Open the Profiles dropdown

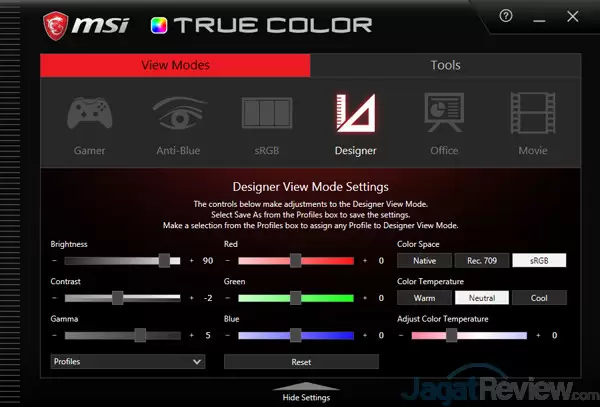tap(128, 361)
